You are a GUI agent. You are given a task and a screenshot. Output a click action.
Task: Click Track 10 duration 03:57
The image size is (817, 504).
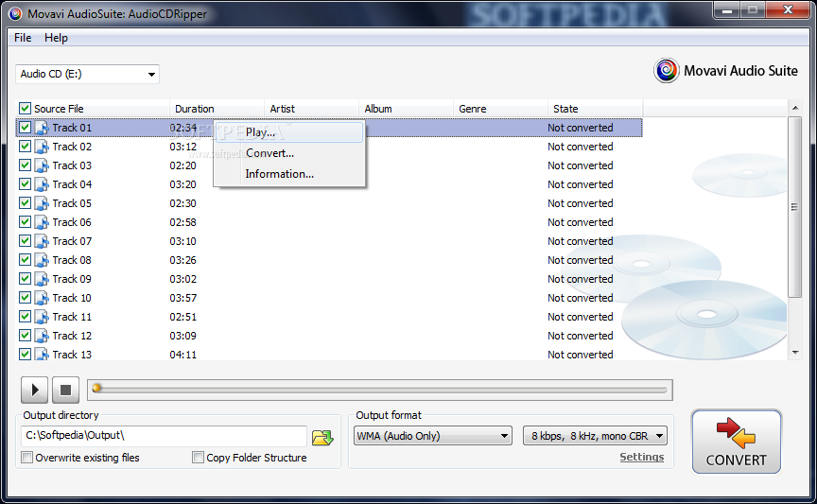tap(183, 298)
